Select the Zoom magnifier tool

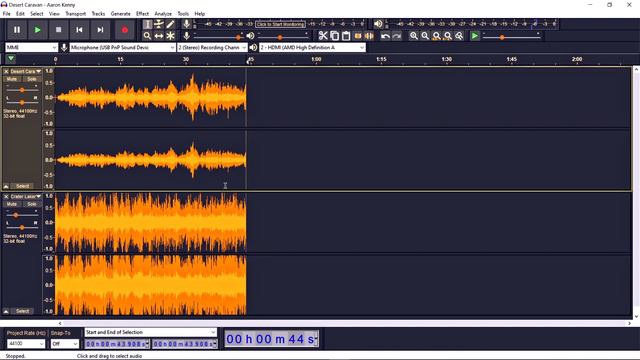[x=147, y=36]
